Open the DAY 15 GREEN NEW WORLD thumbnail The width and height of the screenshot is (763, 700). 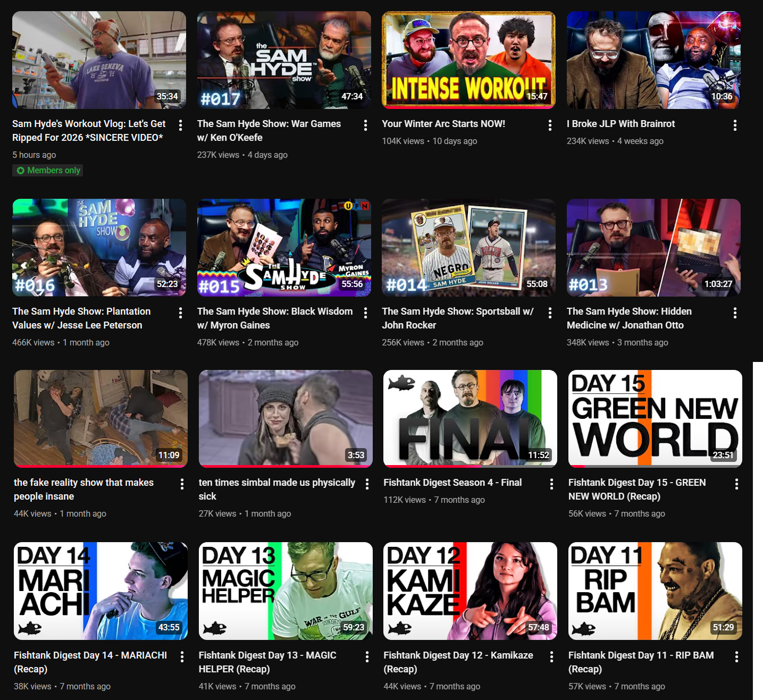coord(655,419)
